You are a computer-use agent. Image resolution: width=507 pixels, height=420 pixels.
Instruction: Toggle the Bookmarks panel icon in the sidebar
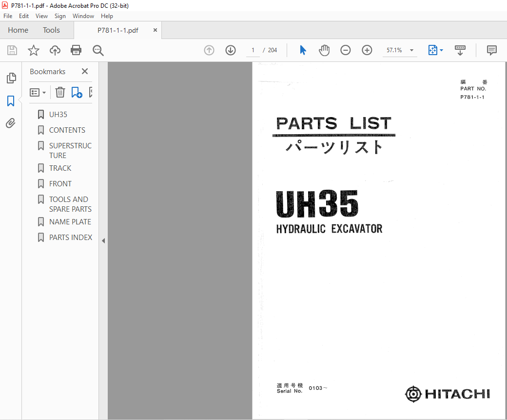coord(11,101)
